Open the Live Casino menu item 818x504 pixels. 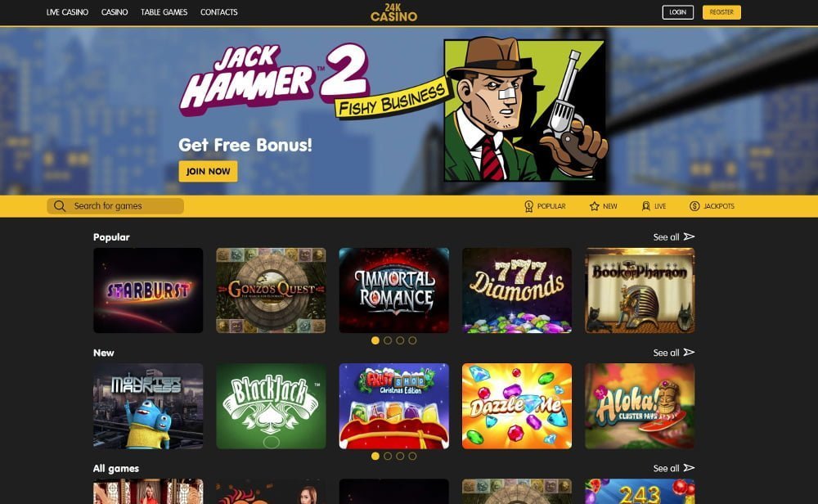click(67, 12)
